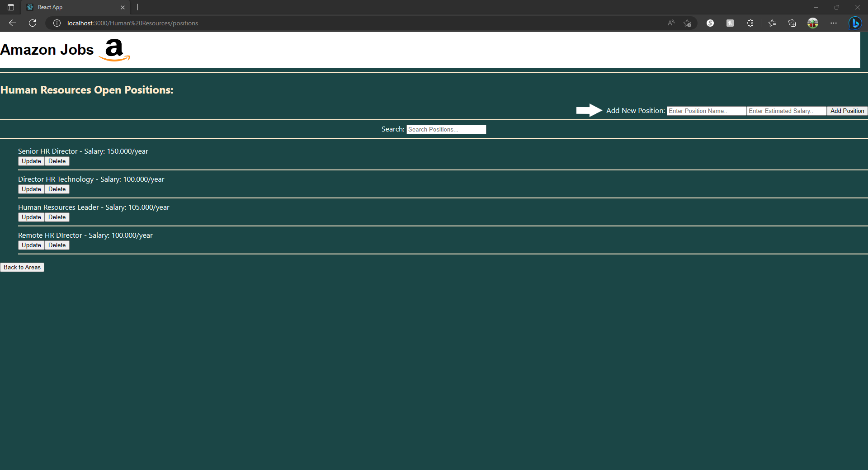The width and height of the screenshot is (868, 470).
Task: Open tab actions menu icon
Action: pyautogui.click(x=11, y=7)
